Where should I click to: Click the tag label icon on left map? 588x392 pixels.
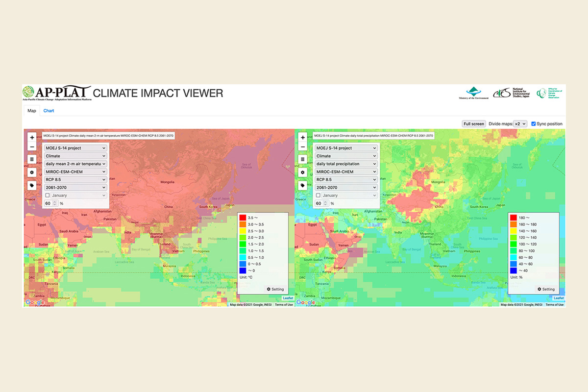[x=32, y=186]
